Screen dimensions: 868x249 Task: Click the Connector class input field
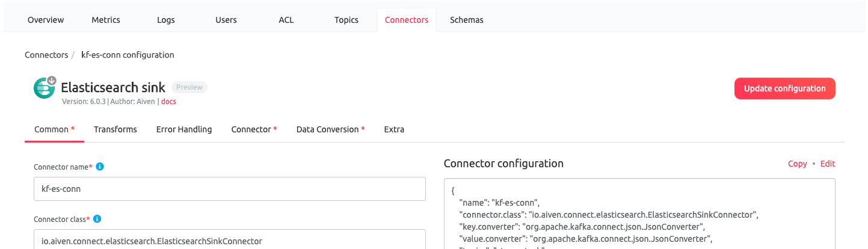click(230, 239)
